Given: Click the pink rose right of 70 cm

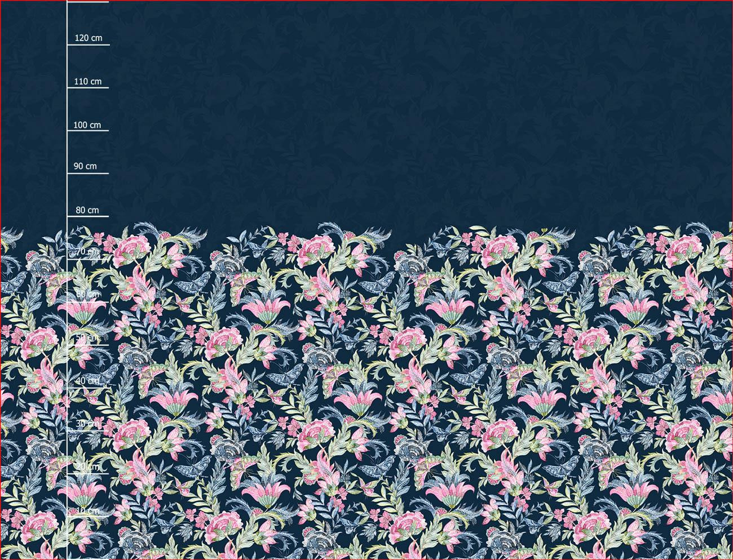Looking at the screenshot, I should click(131, 251).
